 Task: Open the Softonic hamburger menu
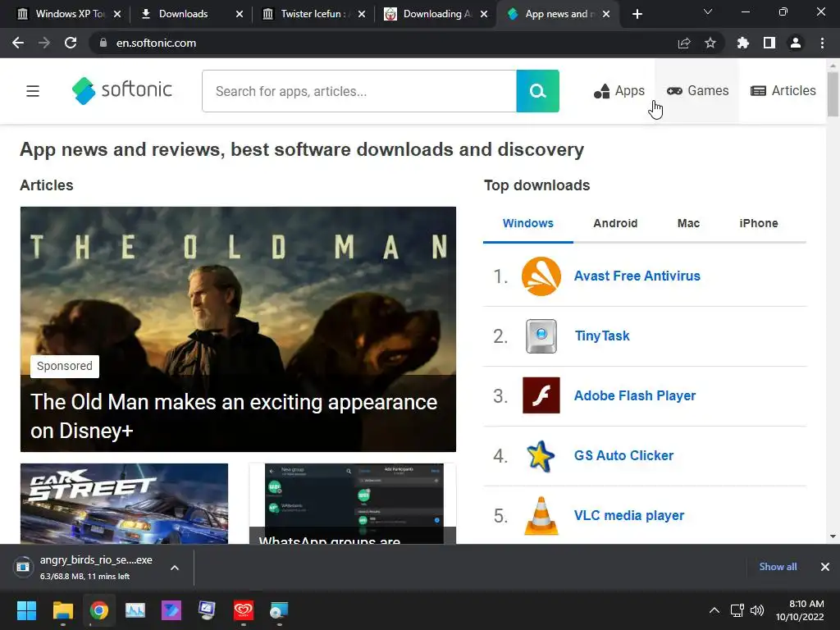(x=33, y=91)
